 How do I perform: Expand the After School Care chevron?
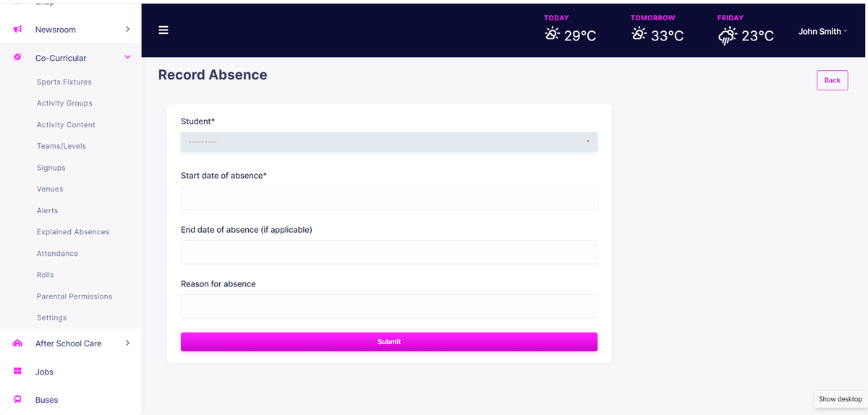[x=127, y=343]
